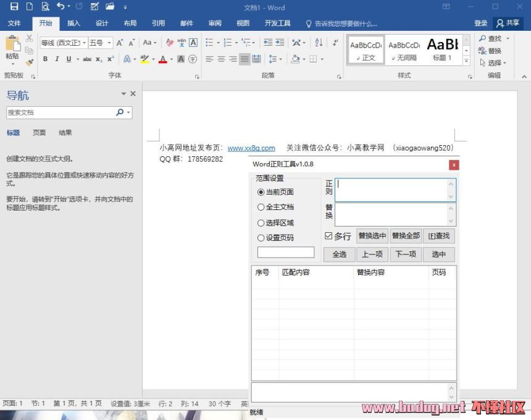Choose the 选择区域 radio button
Screen dimensions: 531x420
(x=261, y=222)
